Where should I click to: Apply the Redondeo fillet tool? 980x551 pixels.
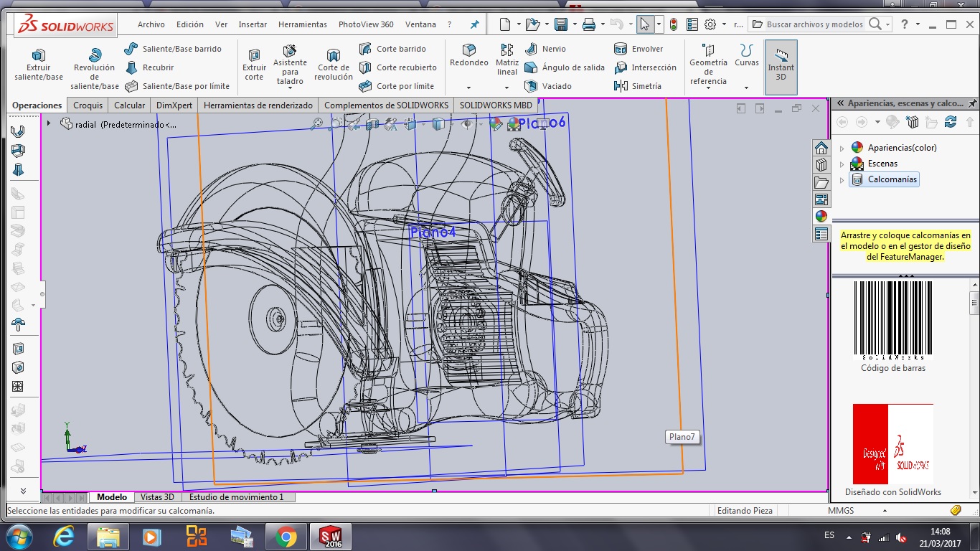click(x=469, y=55)
